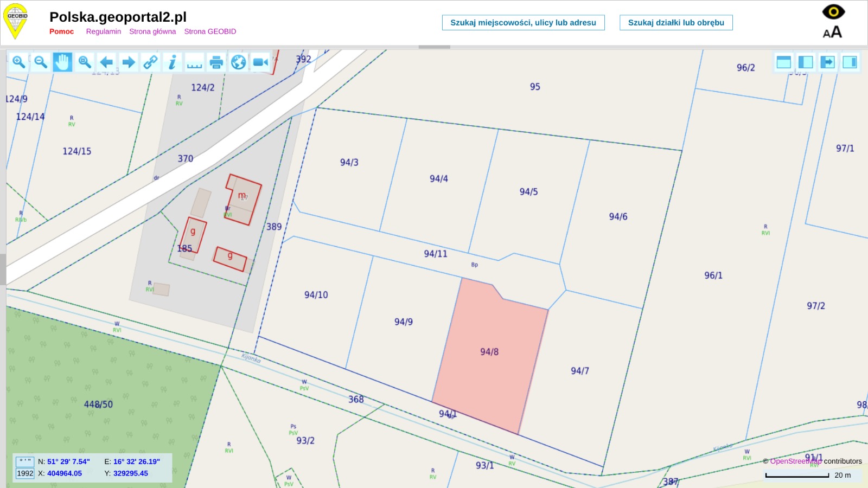
Task: Print the map with printer icon
Action: (216, 62)
